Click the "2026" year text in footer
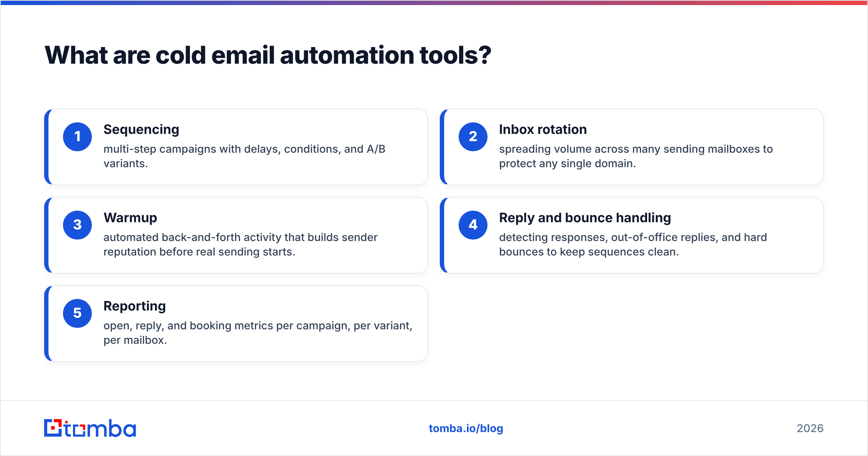The height and width of the screenshot is (456, 868). coord(810,428)
